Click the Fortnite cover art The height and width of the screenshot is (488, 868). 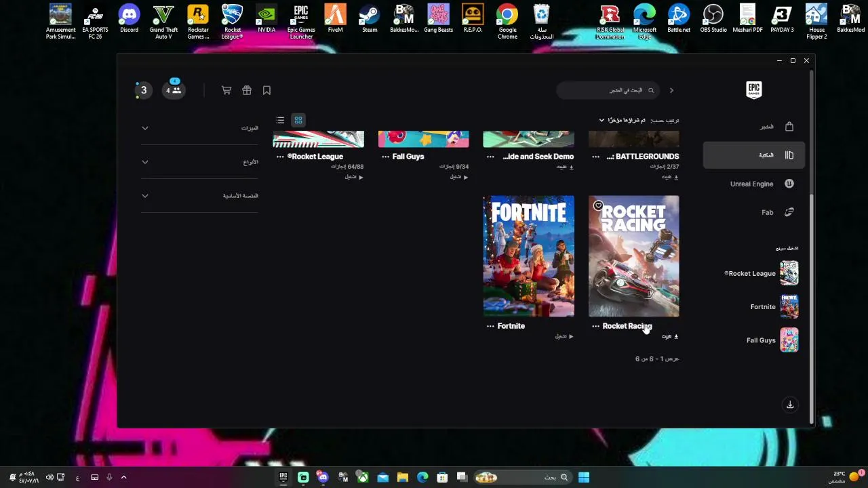click(x=528, y=256)
